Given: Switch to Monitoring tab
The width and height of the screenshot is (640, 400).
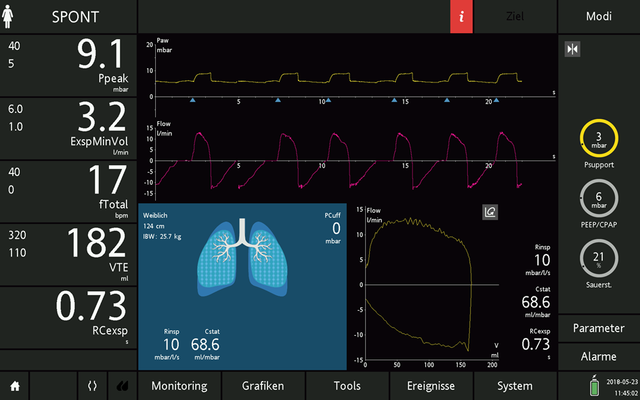Looking at the screenshot, I should pyautogui.click(x=179, y=386).
